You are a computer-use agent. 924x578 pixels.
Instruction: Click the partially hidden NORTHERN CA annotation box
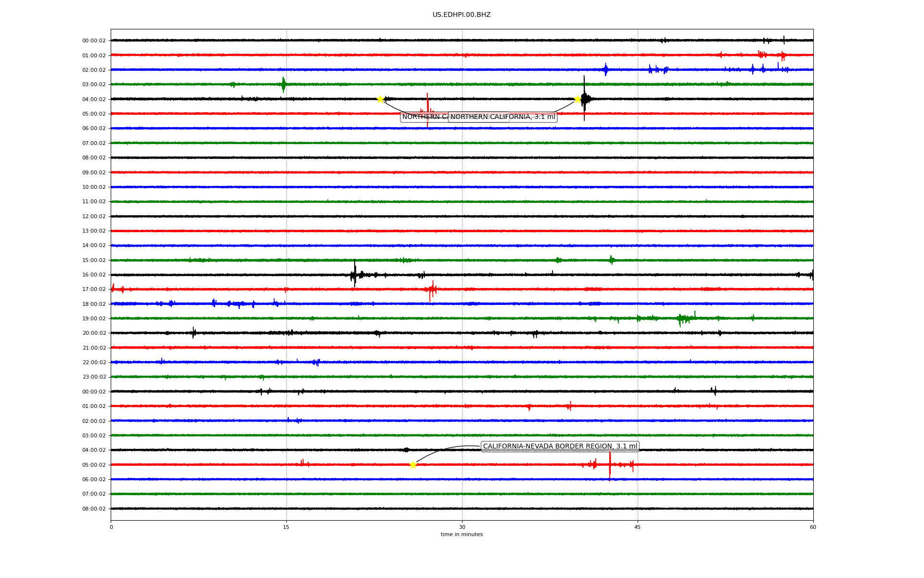pos(423,117)
